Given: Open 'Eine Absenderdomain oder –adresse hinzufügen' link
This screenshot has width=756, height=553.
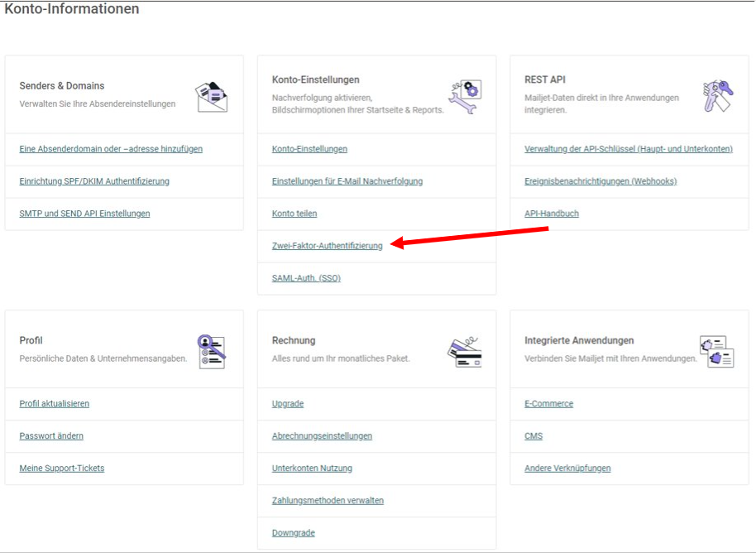Looking at the screenshot, I should click(111, 149).
